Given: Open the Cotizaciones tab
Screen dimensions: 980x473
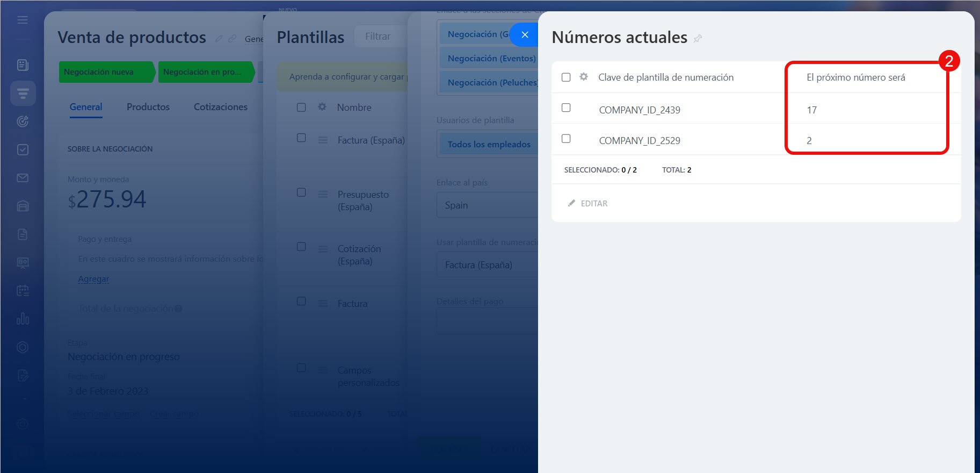Looking at the screenshot, I should point(220,107).
